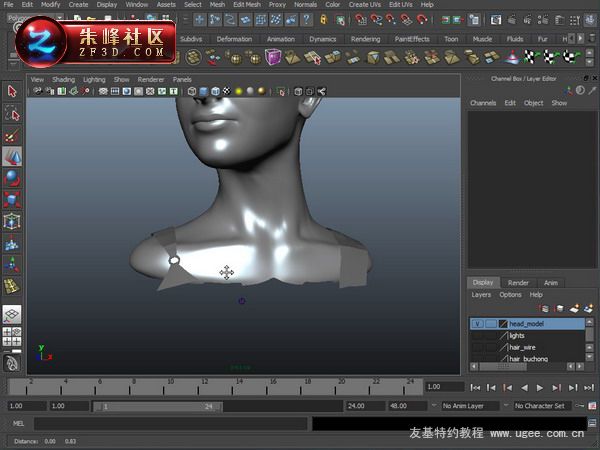Click the current frame field 1.00
600x450 pixels.
[x=444, y=387]
